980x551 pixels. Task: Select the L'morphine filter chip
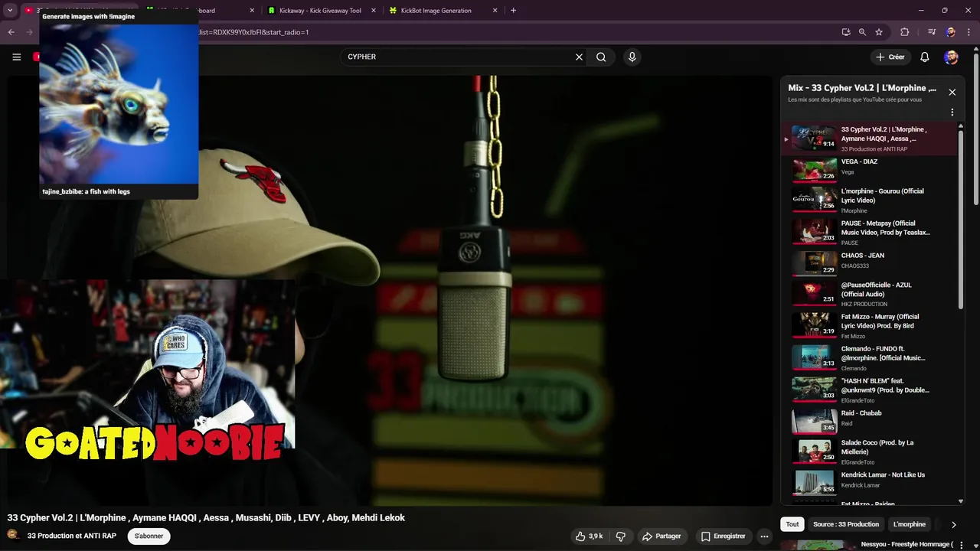click(910, 524)
